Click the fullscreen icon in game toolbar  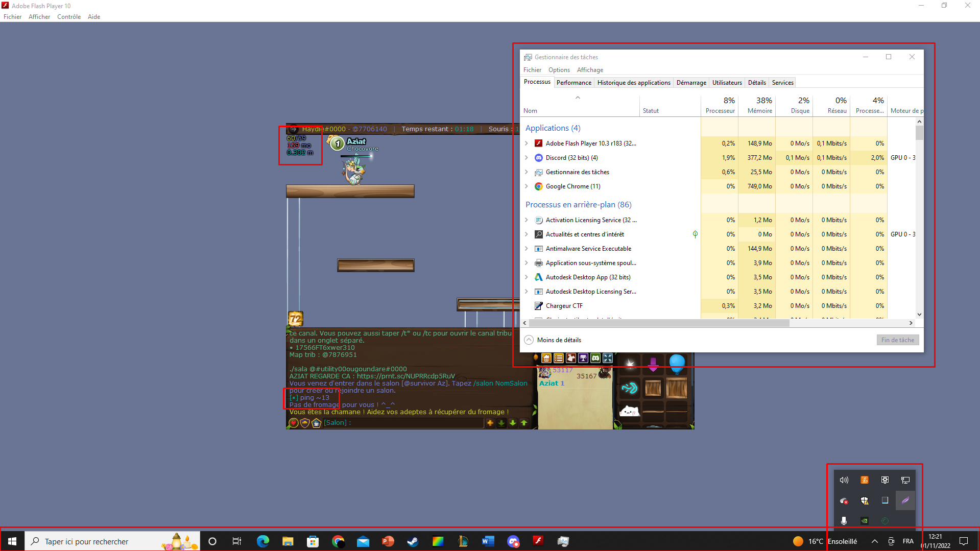click(608, 358)
